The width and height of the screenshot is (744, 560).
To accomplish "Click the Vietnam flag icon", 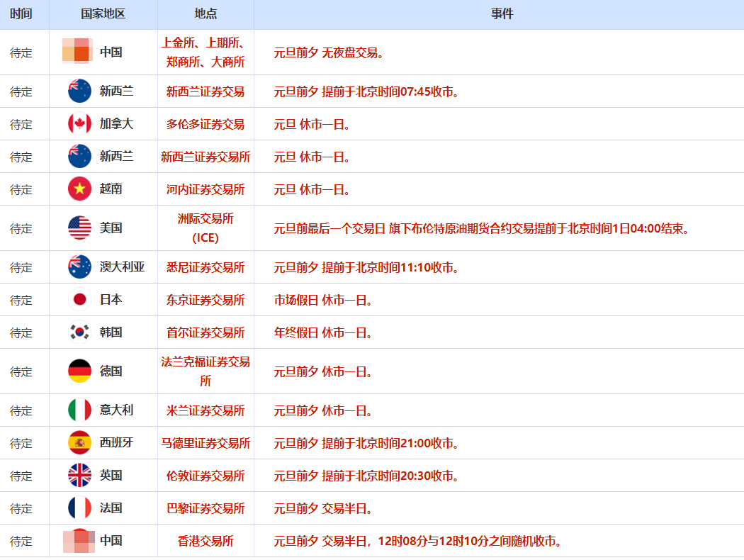I will pyautogui.click(x=79, y=189).
